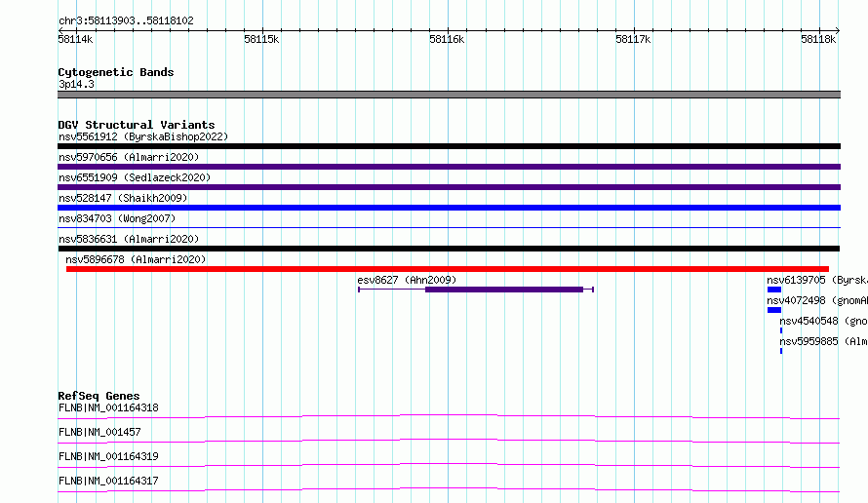The height and width of the screenshot is (503, 868).
Task: Click the purple nsv5970656 variant bar
Action: point(449,167)
